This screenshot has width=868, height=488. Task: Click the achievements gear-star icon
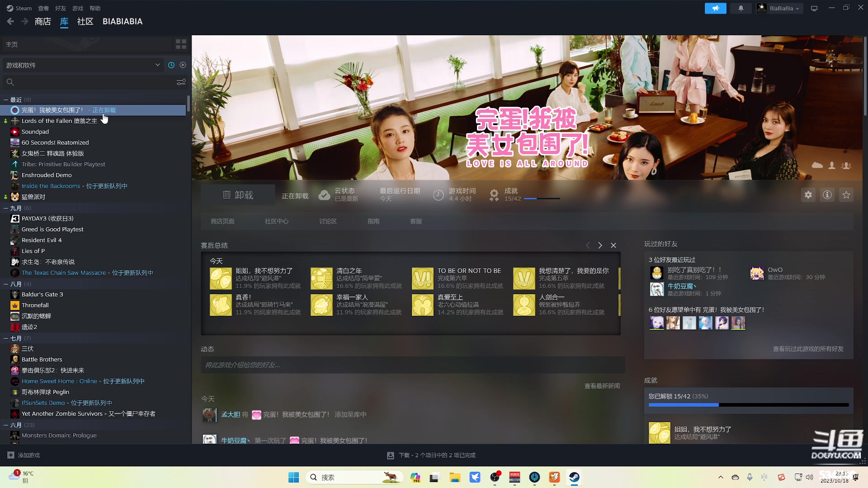pos(494,195)
